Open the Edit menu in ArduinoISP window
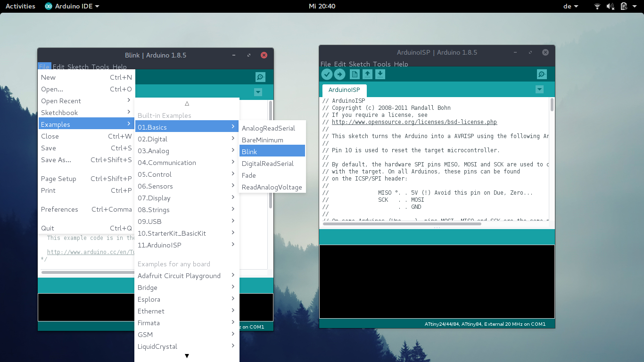The height and width of the screenshot is (362, 644). [340, 64]
